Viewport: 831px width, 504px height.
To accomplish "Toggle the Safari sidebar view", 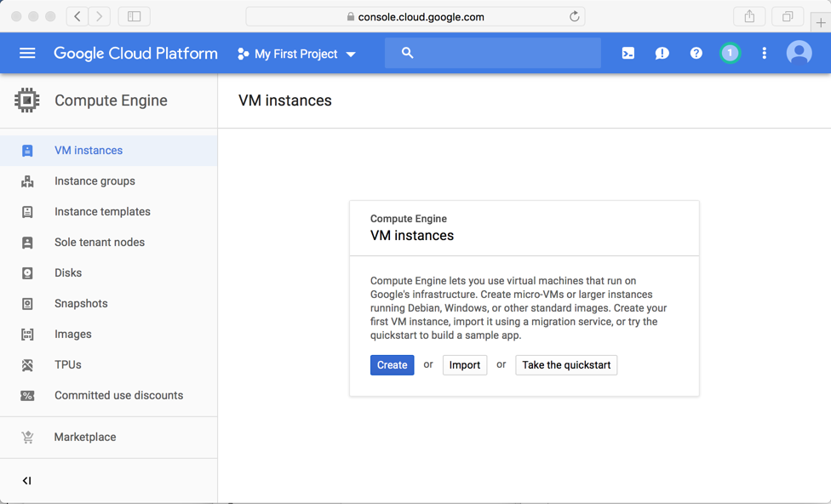I will click(134, 16).
